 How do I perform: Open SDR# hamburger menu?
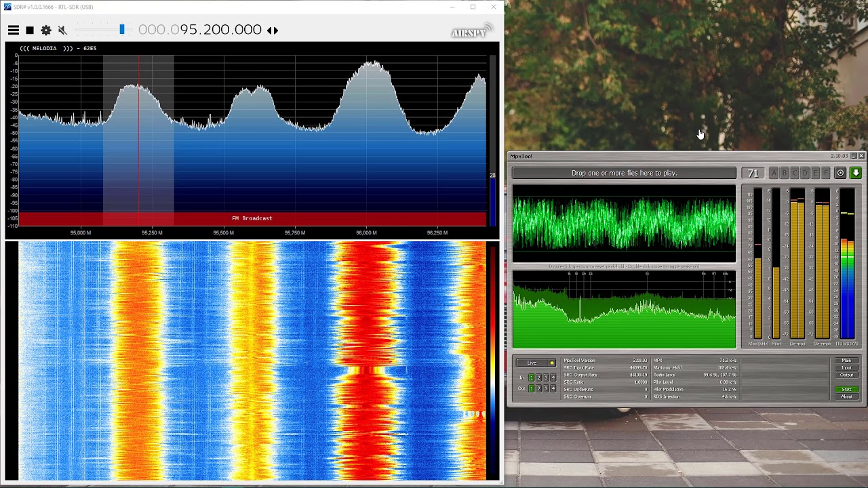[14, 30]
